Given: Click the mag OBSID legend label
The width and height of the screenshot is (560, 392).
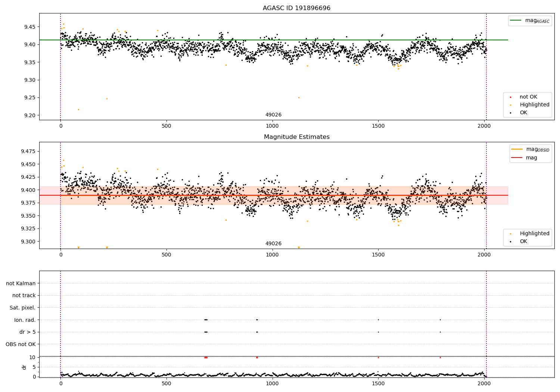Looking at the screenshot, I should tap(538, 149).
